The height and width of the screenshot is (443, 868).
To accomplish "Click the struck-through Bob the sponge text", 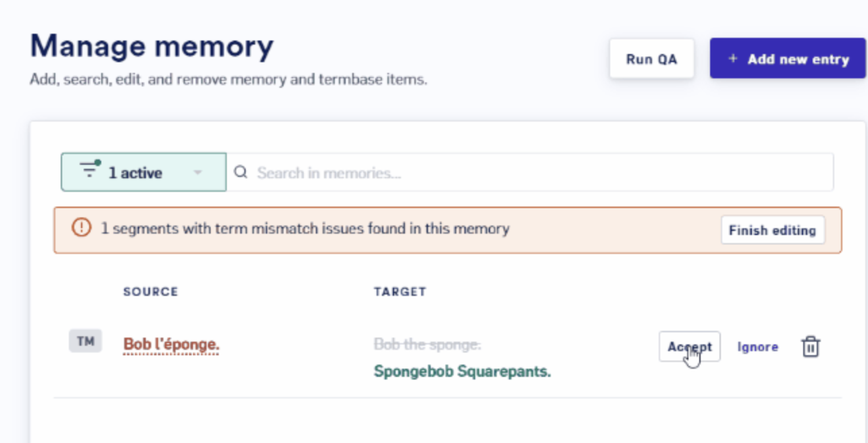I will coord(427,344).
